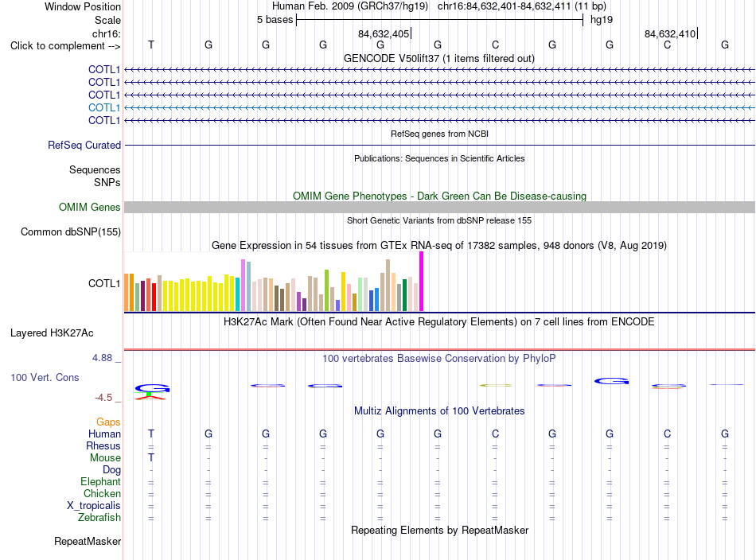Click the RefSeq Curated track label
The image size is (756, 560).
coord(84,145)
